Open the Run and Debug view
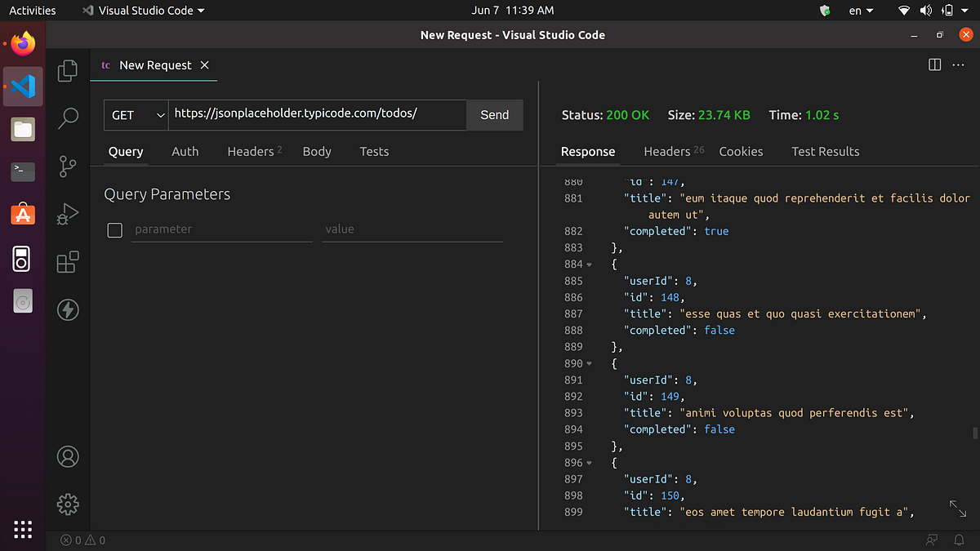This screenshot has width=980, height=551. [68, 214]
